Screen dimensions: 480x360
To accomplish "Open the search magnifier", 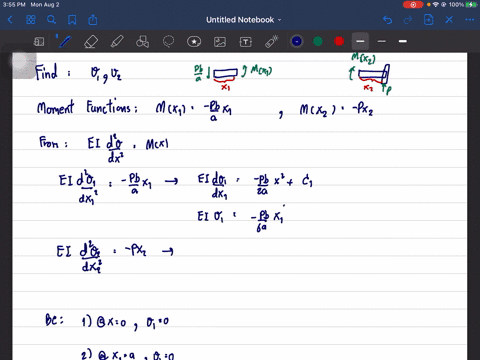I will pos(51,20).
